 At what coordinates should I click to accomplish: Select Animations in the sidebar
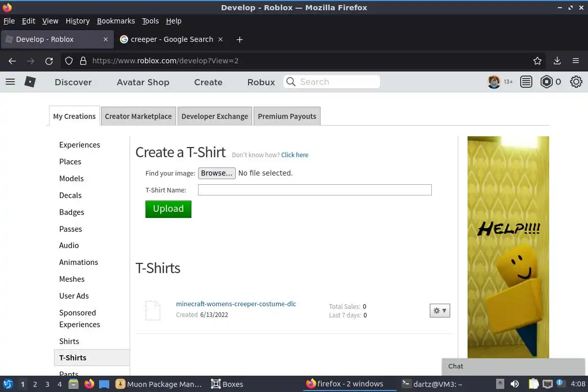pyautogui.click(x=79, y=262)
